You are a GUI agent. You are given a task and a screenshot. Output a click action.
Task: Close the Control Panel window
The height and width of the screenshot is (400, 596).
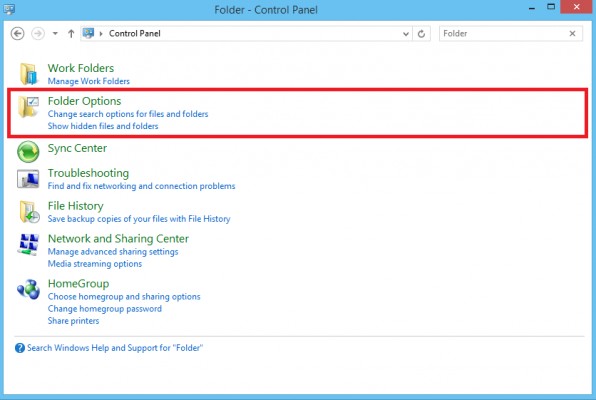click(x=577, y=7)
